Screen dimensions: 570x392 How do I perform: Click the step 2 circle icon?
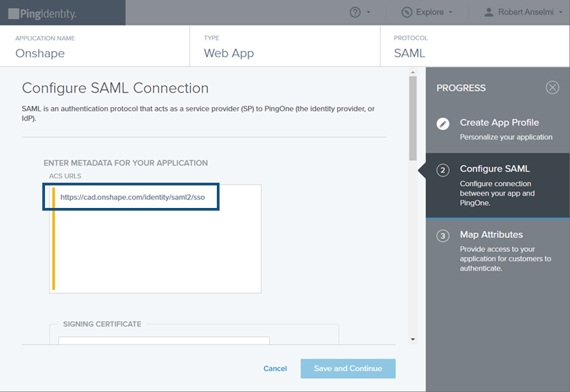coord(443,170)
